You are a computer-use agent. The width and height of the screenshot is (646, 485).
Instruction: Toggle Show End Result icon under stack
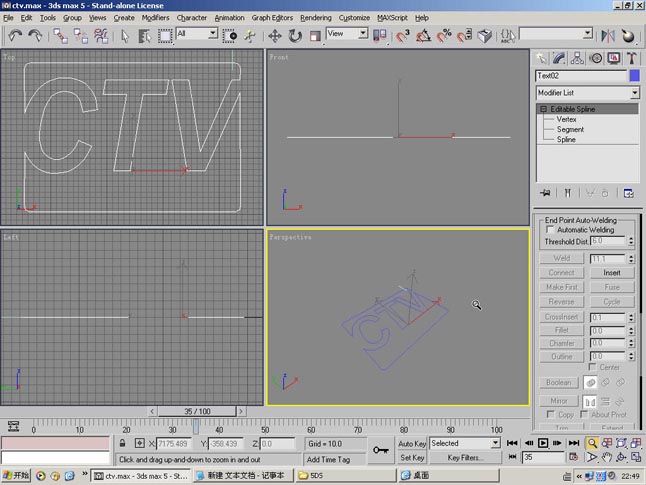tap(568, 193)
